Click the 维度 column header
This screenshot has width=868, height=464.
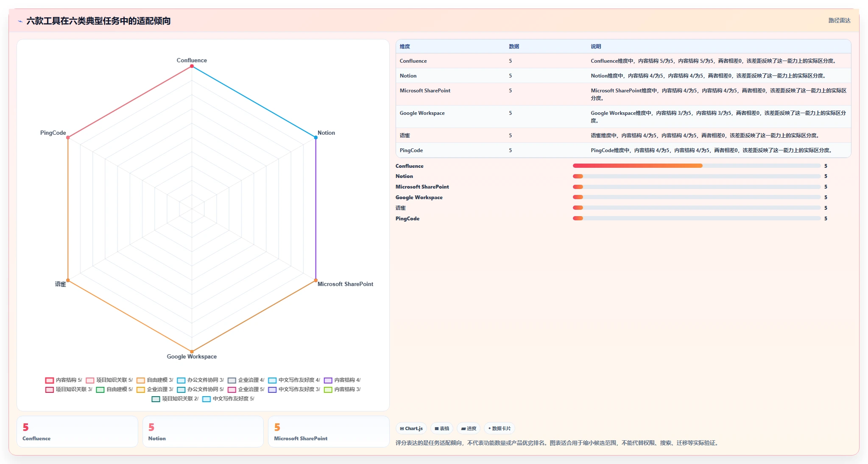(x=405, y=47)
